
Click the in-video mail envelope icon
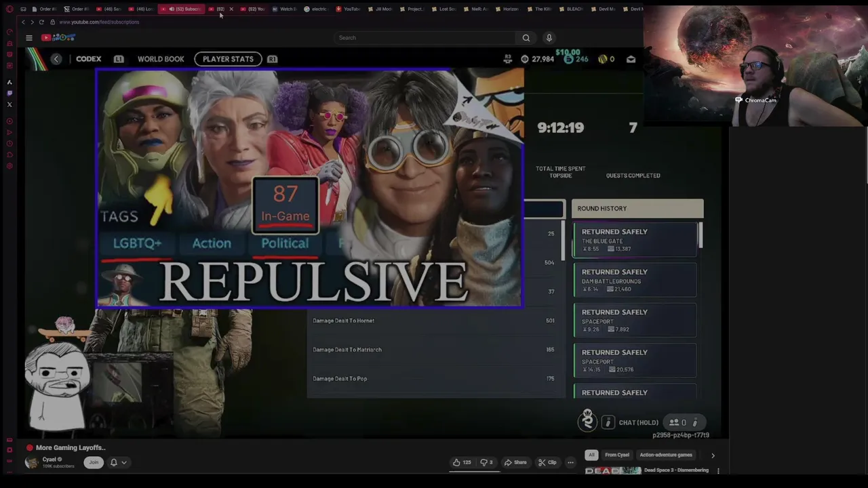point(631,59)
